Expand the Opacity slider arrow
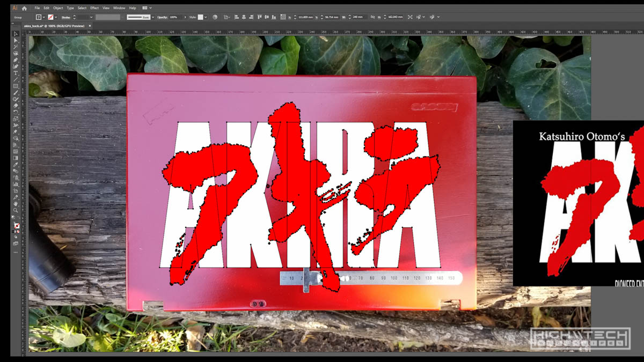This screenshot has height=362, width=644. tap(185, 17)
